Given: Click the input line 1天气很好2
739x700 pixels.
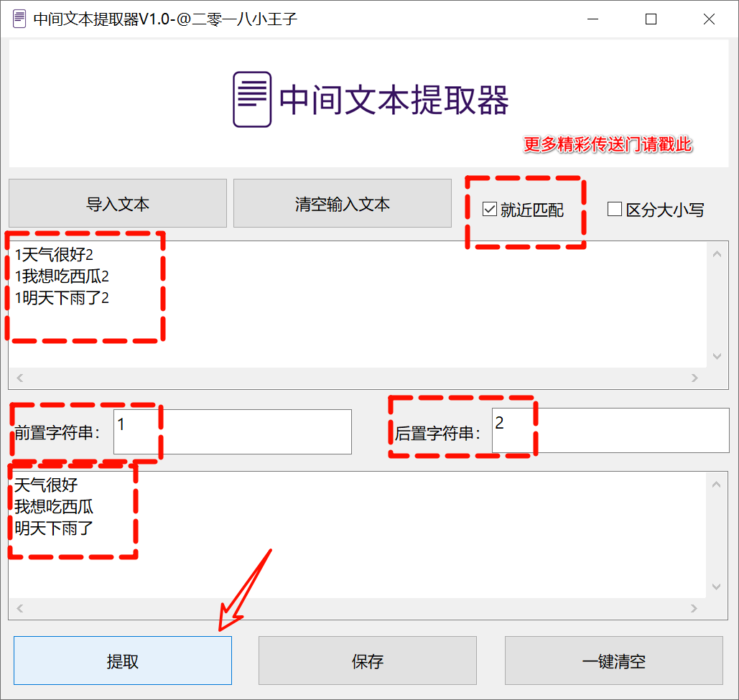Looking at the screenshot, I should tap(54, 255).
